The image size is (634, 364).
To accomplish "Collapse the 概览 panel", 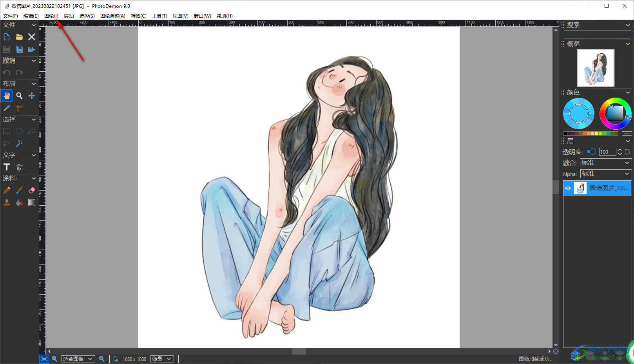I will 628,44.
